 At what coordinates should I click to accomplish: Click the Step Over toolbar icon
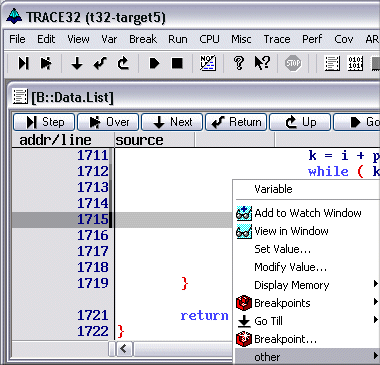point(46,63)
